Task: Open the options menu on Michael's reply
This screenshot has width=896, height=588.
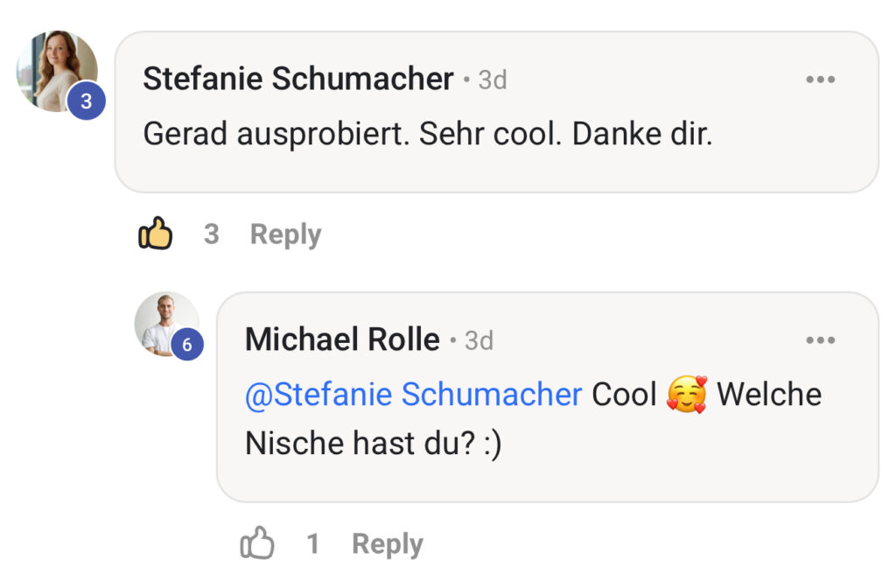Action: tap(821, 339)
